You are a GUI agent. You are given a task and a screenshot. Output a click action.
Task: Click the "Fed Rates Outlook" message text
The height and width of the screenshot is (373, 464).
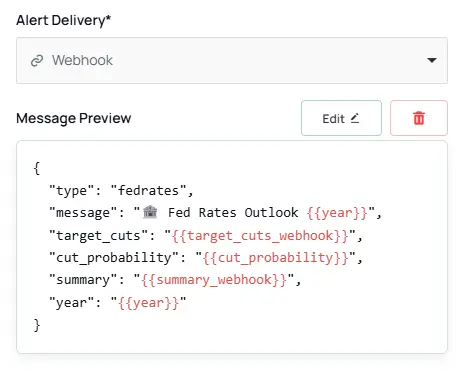pos(233,212)
